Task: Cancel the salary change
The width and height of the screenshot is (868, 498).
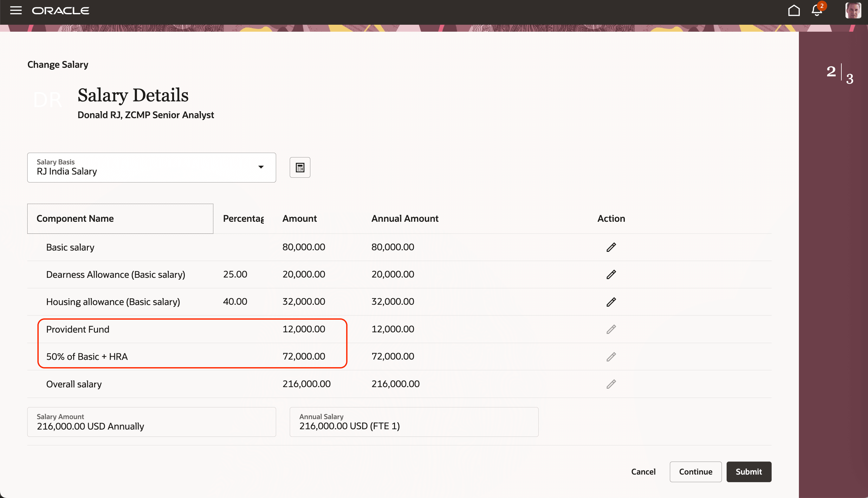Action: pyautogui.click(x=643, y=472)
